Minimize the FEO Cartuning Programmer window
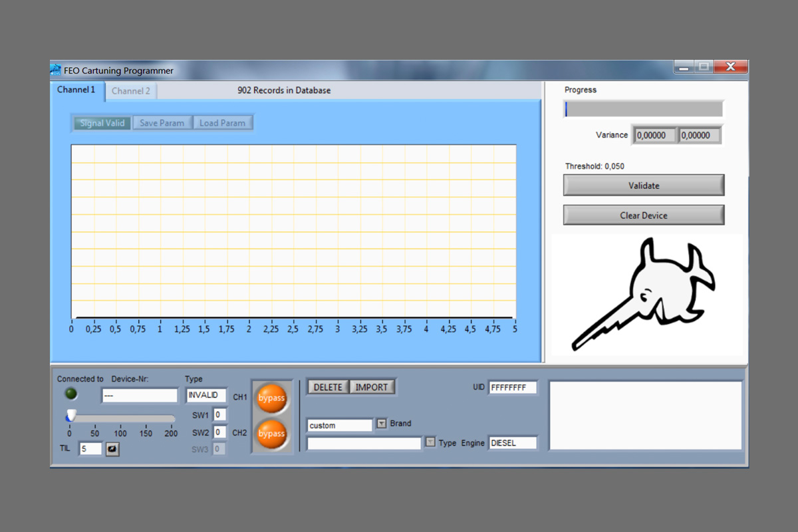This screenshot has width=798, height=532. (683, 66)
